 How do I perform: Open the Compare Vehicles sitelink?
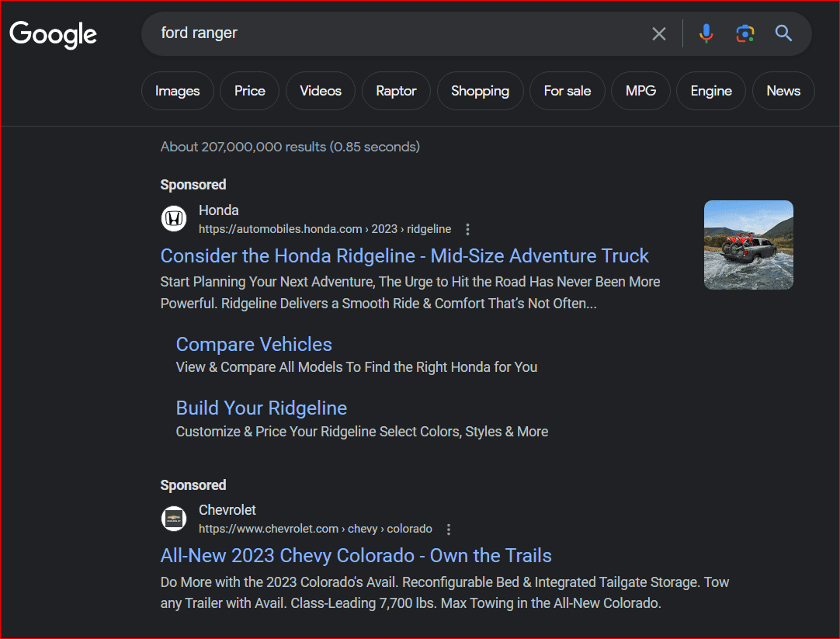point(254,345)
